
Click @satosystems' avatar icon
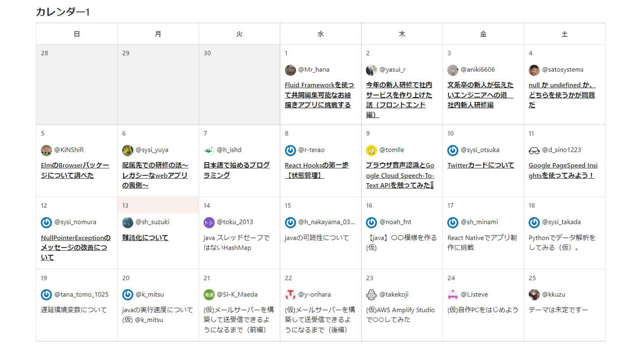pyautogui.click(x=534, y=70)
